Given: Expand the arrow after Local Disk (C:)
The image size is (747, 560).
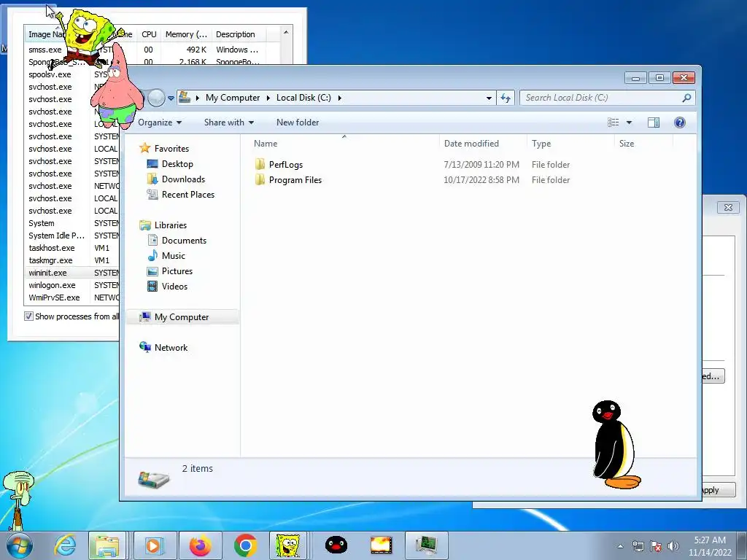Looking at the screenshot, I should click(339, 98).
